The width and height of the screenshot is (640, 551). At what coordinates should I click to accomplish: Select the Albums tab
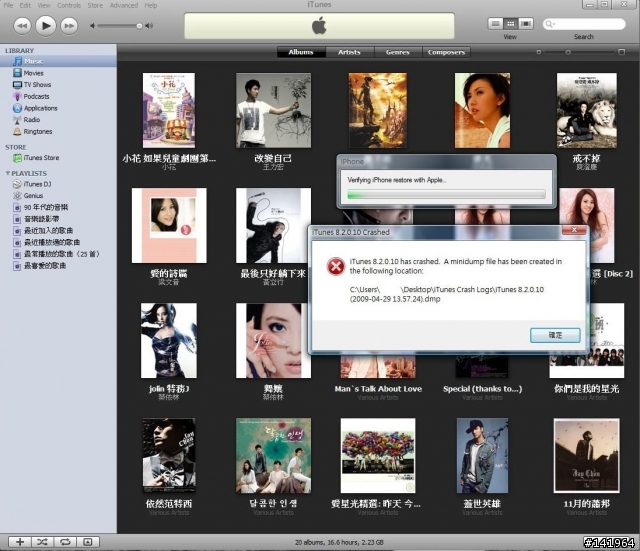301,52
